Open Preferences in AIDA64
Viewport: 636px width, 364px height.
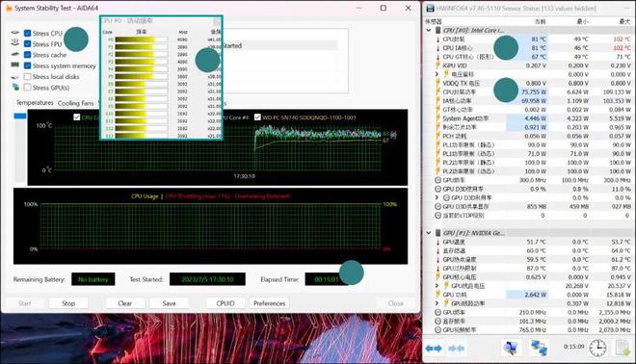click(269, 303)
